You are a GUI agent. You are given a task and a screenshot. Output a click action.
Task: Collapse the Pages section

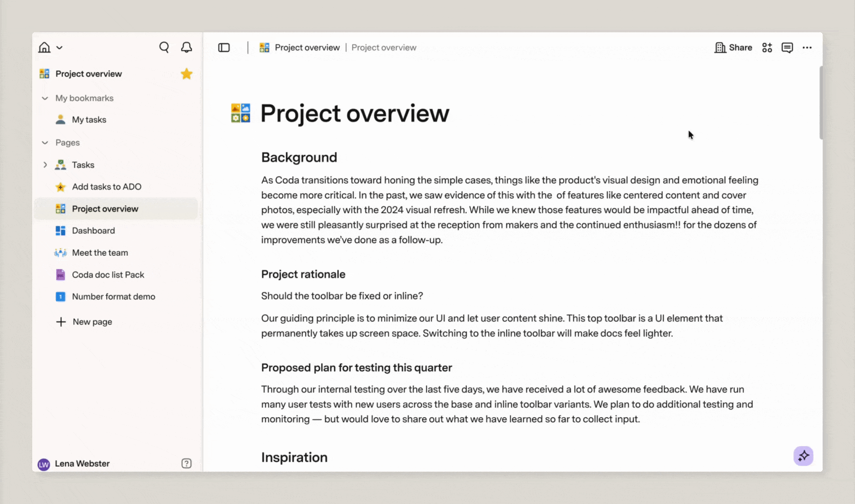coord(45,142)
